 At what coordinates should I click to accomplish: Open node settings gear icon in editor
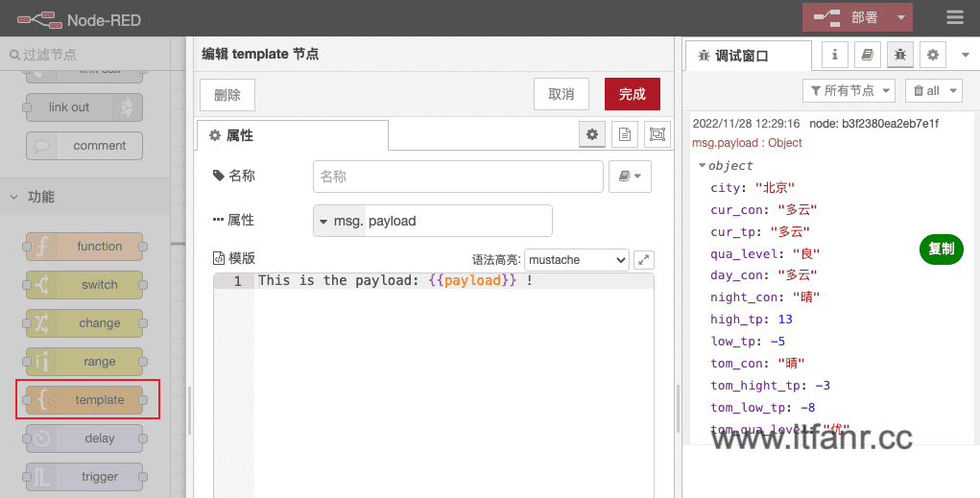[x=592, y=134]
